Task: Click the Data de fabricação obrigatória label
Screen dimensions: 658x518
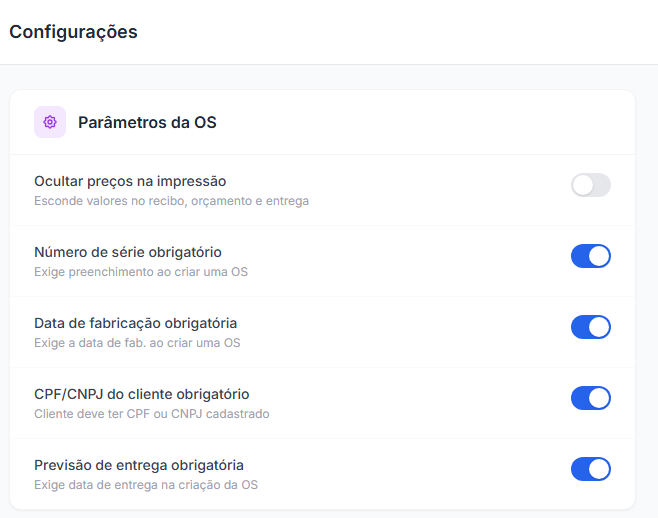Action: point(136,323)
